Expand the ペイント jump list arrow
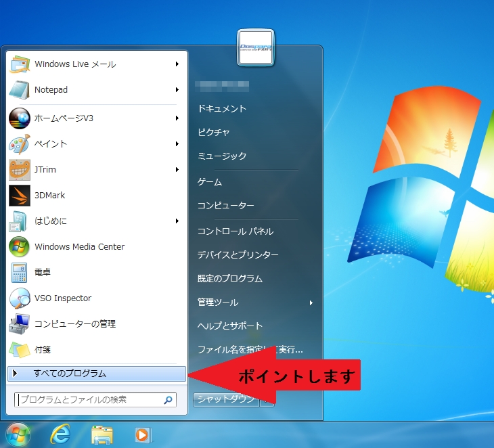 [177, 144]
